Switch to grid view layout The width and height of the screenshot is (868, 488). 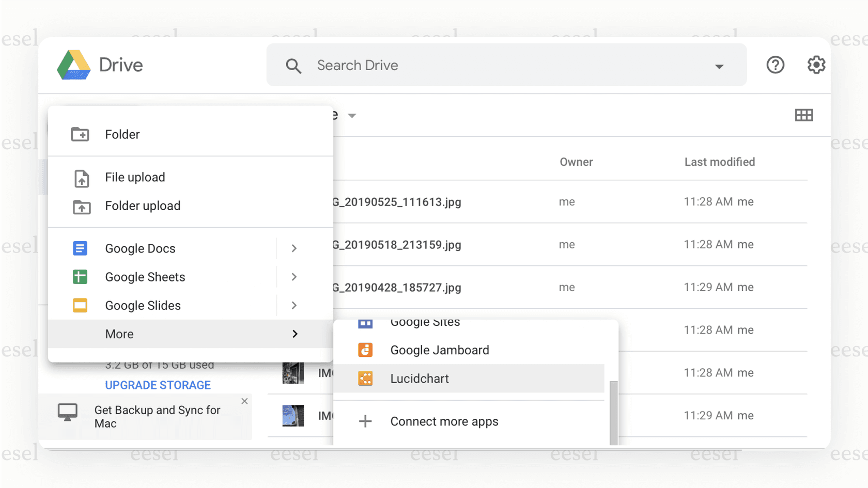point(804,115)
